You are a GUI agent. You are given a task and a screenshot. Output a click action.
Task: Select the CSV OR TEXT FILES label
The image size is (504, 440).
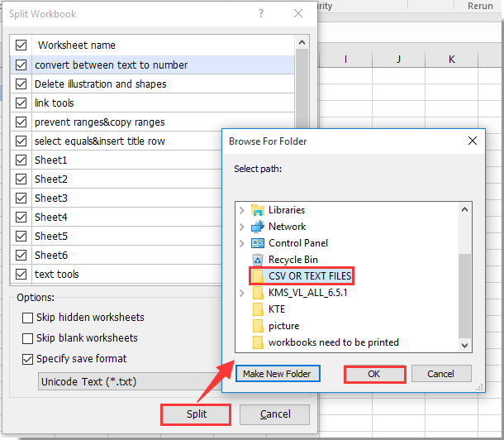(x=310, y=276)
